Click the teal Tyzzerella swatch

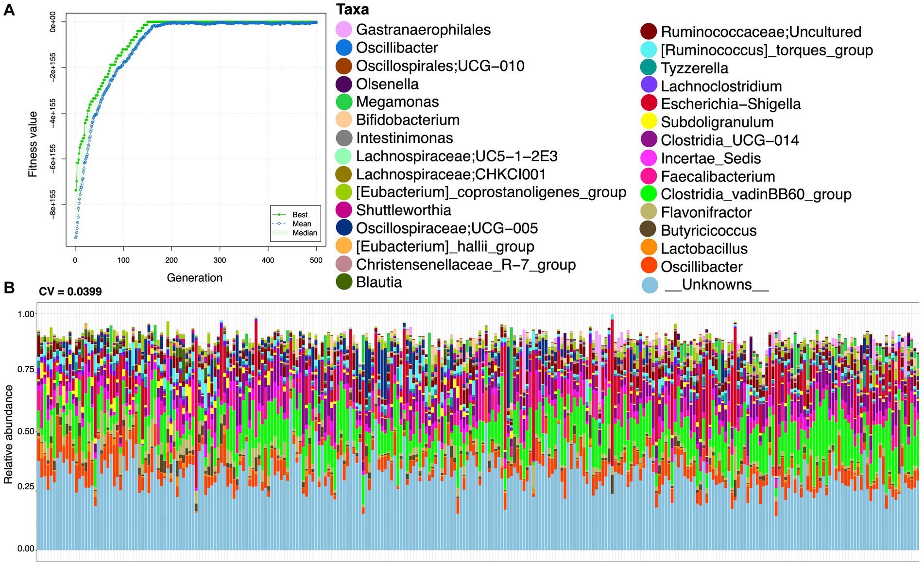click(649, 68)
